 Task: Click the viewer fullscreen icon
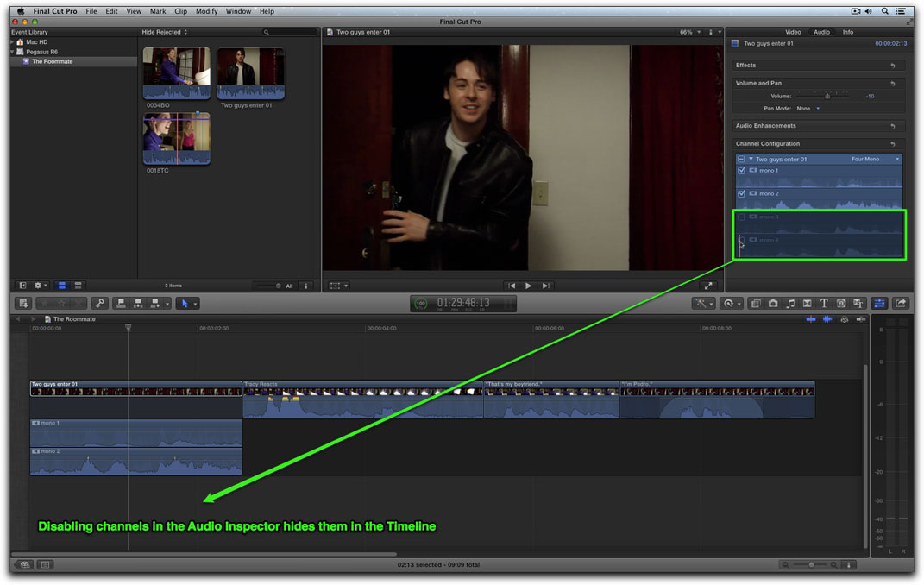[x=708, y=286]
